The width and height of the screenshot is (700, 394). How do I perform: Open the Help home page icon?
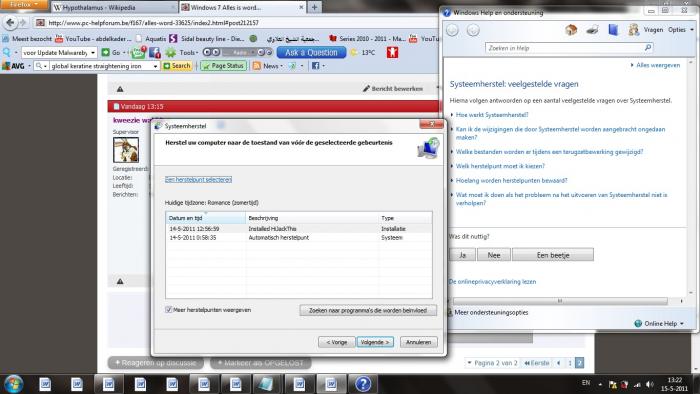(x=571, y=30)
